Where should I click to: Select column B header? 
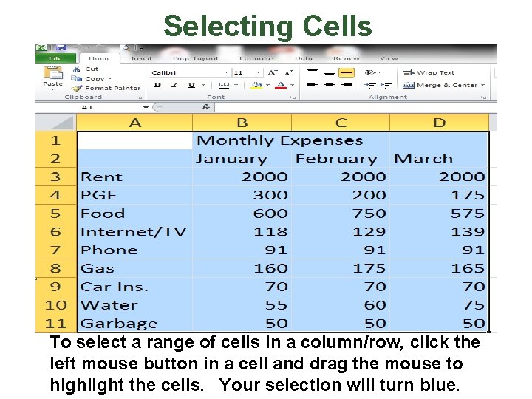(x=242, y=123)
